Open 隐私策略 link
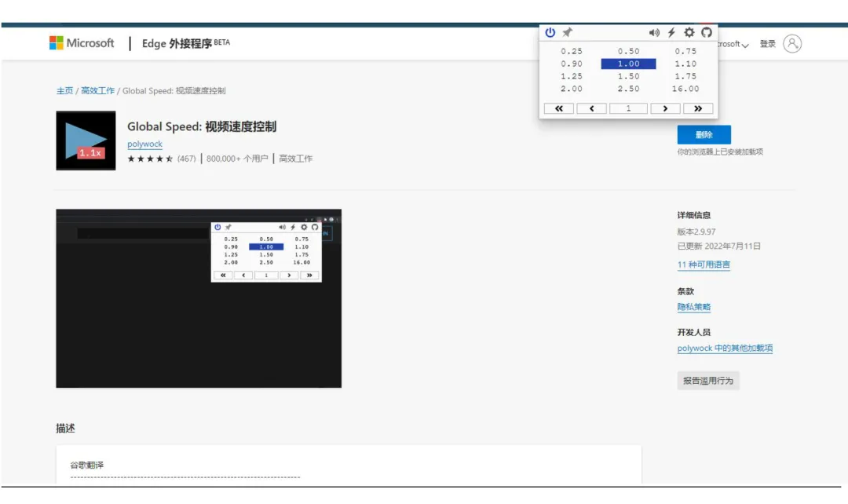Image resolution: width=848 pixels, height=504 pixels. (694, 307)
